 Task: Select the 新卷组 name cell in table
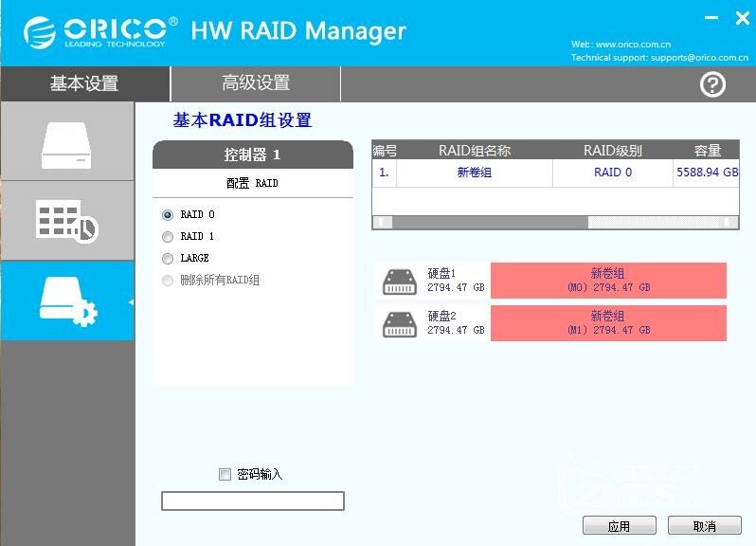pos(475,173)
